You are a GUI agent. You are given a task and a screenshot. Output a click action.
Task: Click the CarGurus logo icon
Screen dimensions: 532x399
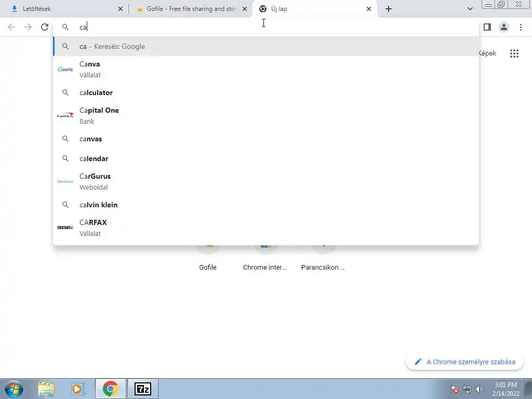65,181
